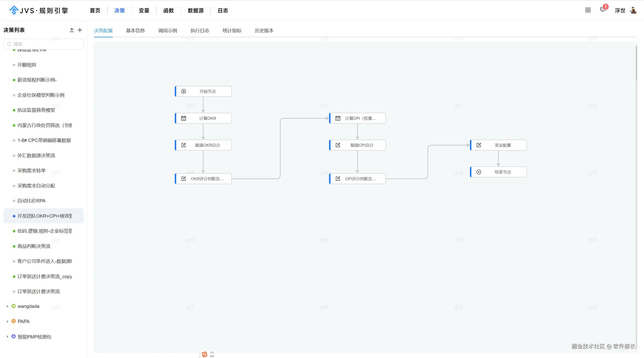644x358 pixels.
Task: Select 商品判断决策流 in decision list
Action: [x=34, y=246]
